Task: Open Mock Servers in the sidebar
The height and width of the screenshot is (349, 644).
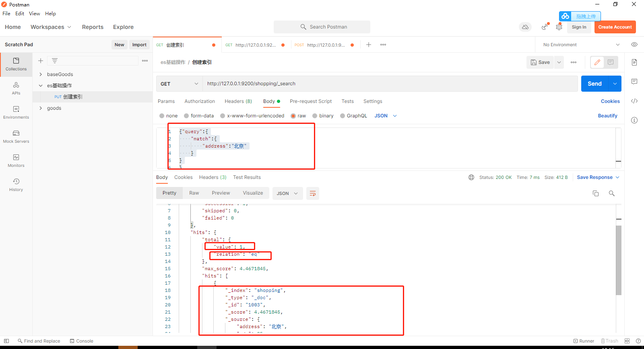Action: [x=16, y=137]
